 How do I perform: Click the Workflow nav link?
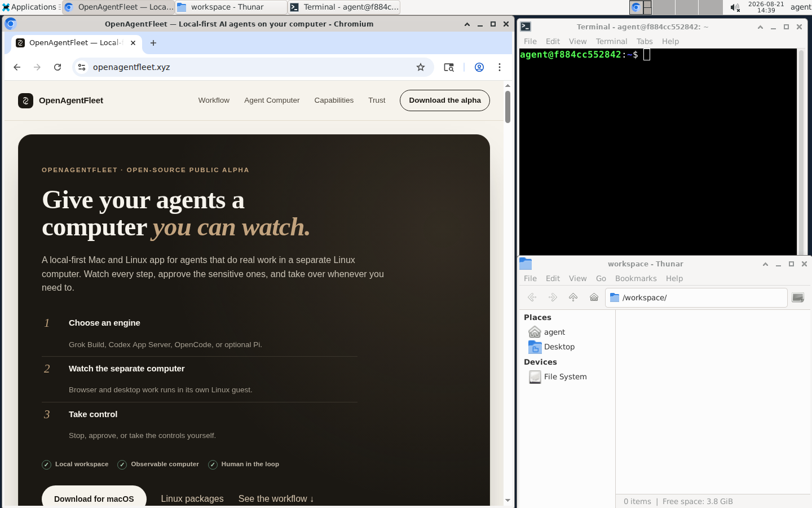[214, 100]
